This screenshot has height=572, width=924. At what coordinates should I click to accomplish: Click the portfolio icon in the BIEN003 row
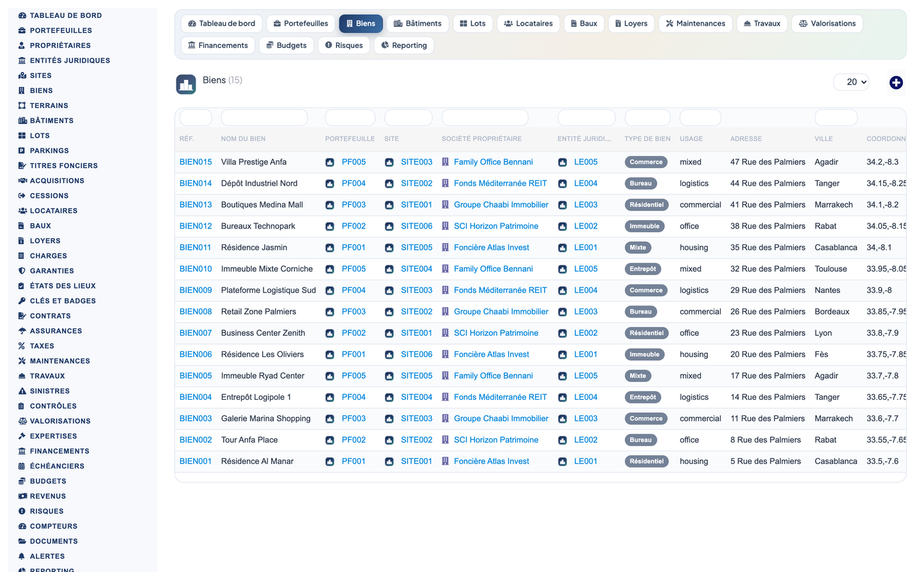pos(330,419)
